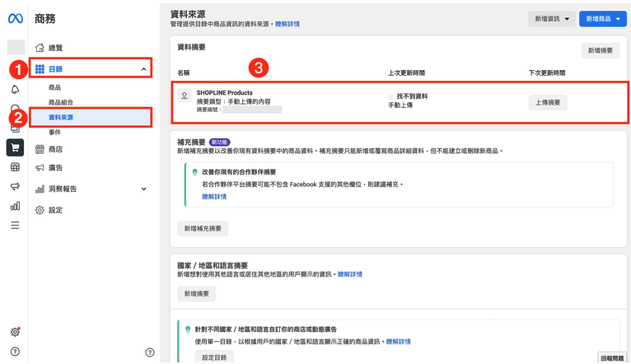Click the 新功能 badge beside 補充摘要
The height and width of the screenshot is (364, 631).
[x=220, y=142]
